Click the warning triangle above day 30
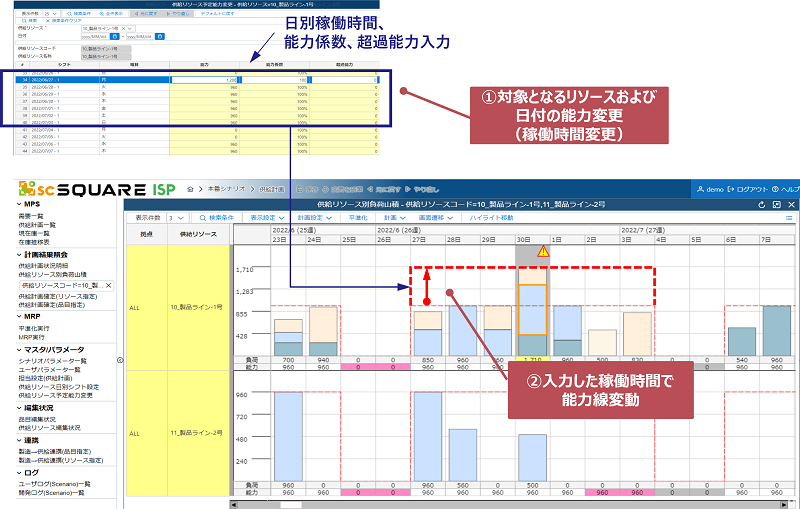The width and height of the screenshot is (800, 509). pos(545,252)
